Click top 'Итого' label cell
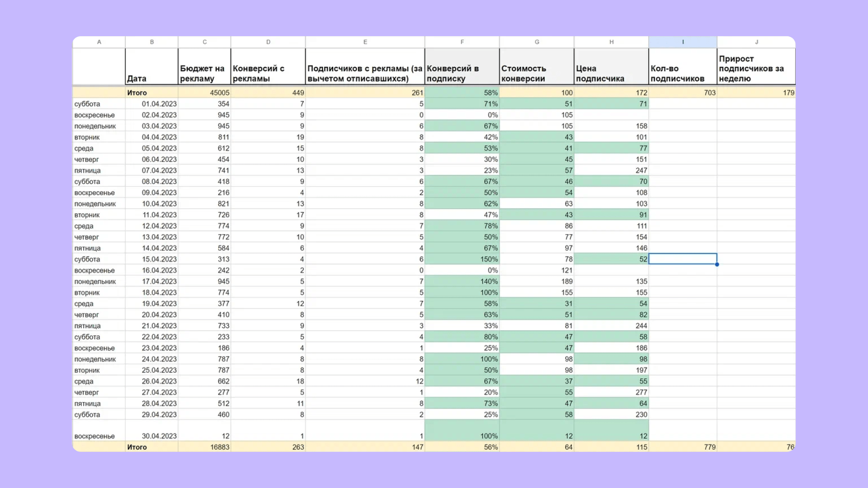Screen dimensions: 868x488 click(152, 93)
